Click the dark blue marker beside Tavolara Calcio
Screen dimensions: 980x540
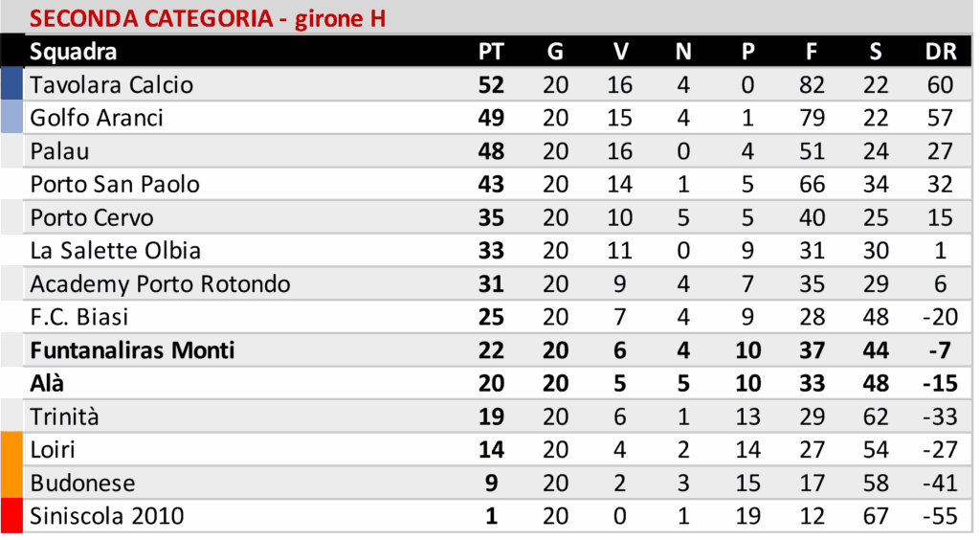pos(11,84)
